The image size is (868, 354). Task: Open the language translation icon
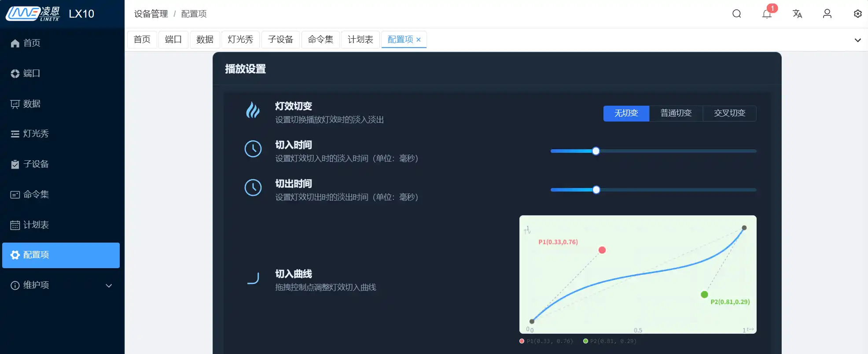797,14
